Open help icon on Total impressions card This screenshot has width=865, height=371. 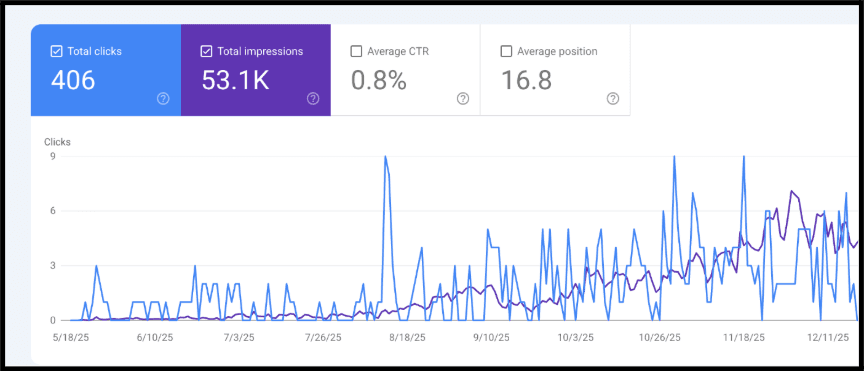point(313,99)
